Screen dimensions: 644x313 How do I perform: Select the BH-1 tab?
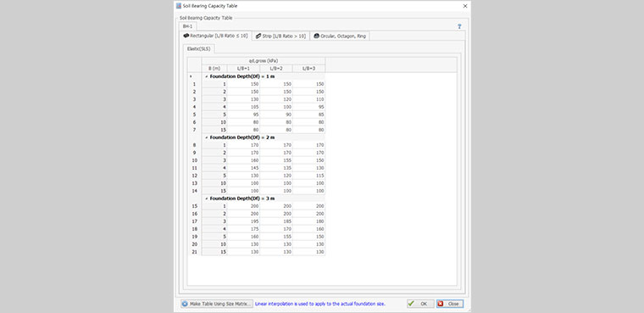187,26
